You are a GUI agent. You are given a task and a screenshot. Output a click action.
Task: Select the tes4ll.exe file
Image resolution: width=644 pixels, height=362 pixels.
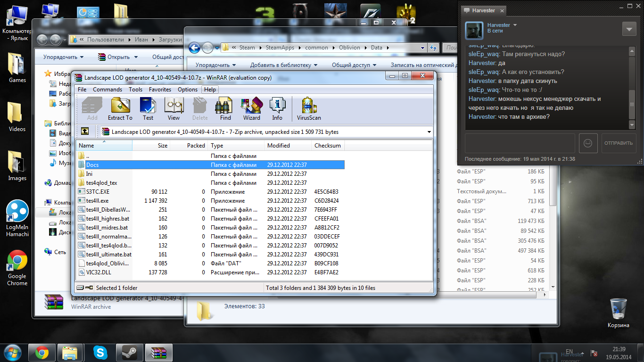click(210, 201)
